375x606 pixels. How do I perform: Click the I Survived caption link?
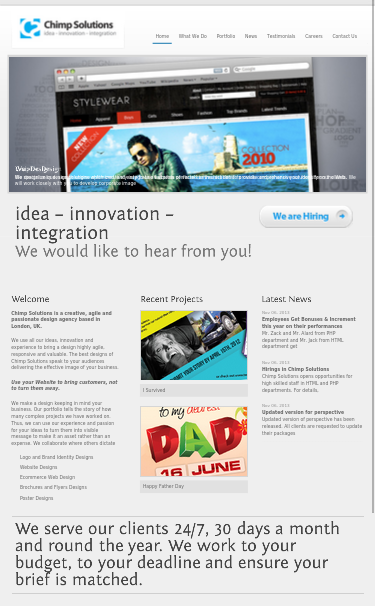click(x=154, y=390)
